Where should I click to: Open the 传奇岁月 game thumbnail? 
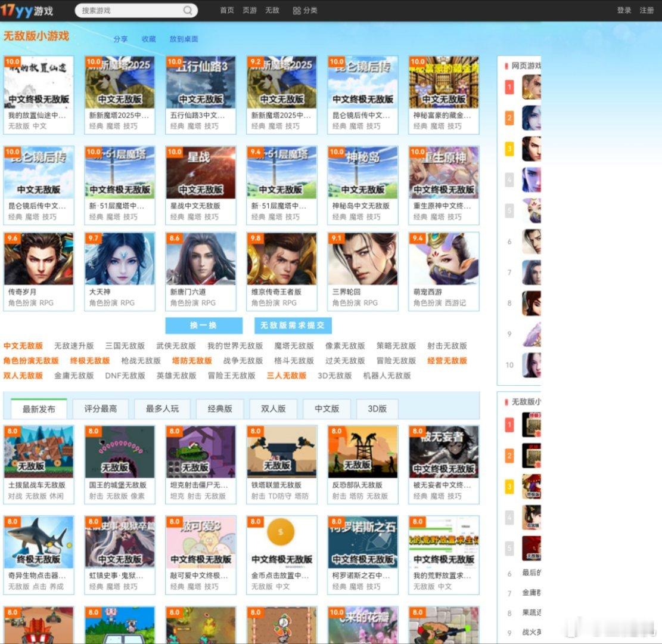pos(38,259)
